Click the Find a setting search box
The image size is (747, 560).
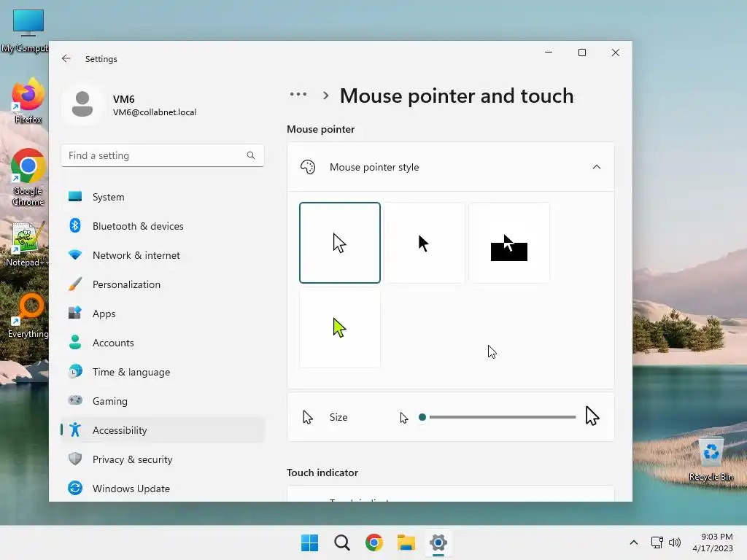click(x=163, y=156)
